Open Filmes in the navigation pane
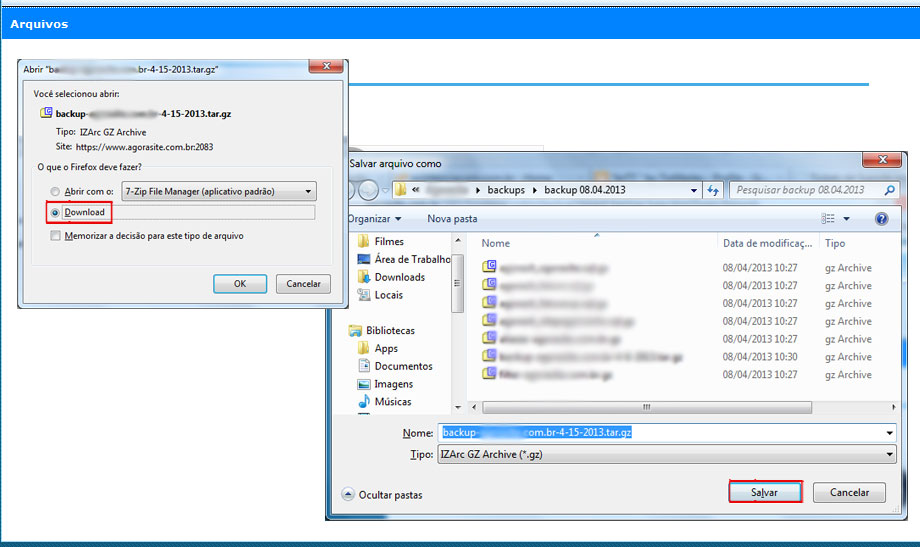 point(389,241)
